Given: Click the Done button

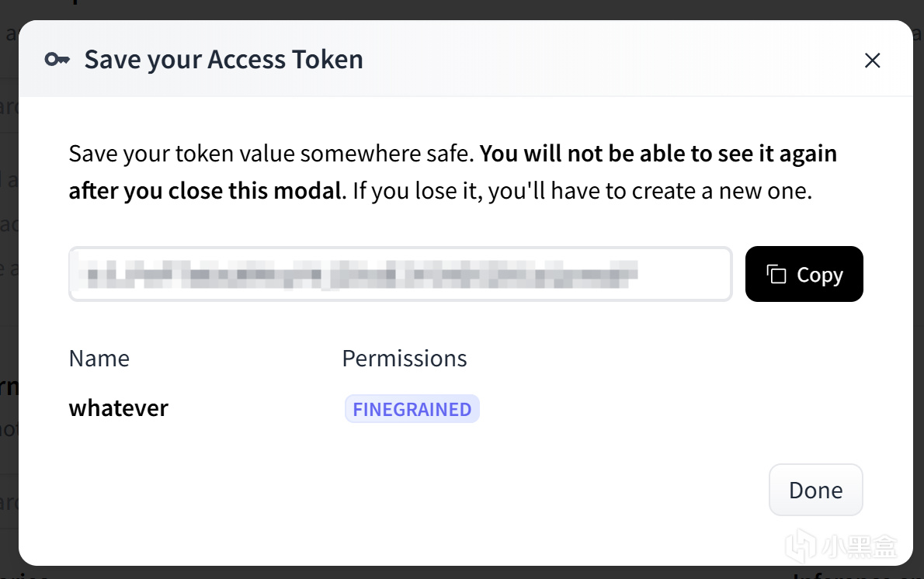Looking at the screenshot, I should [x=815, y=490].
